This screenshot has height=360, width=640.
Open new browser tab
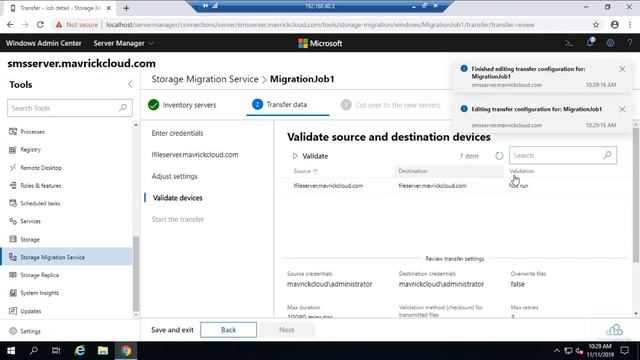[x=126, y=8]
